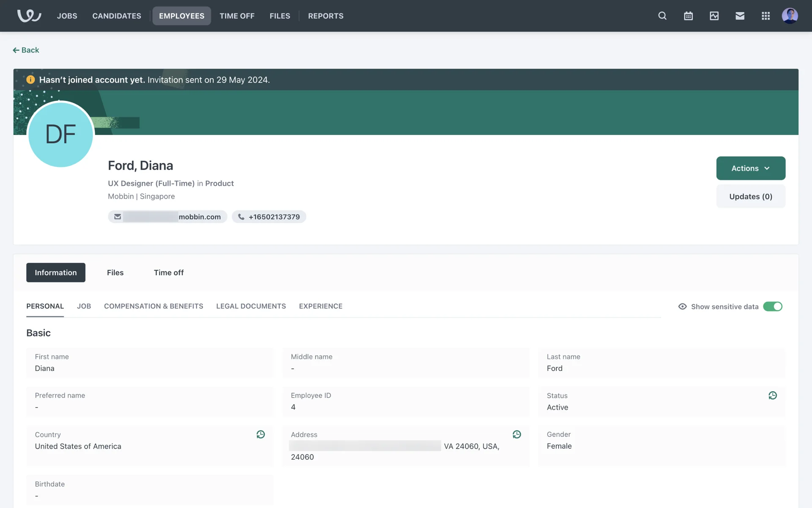Screen dimensions: 812x508
Task: Toggle Show sensitive data switch
Action: coord(772,306)
